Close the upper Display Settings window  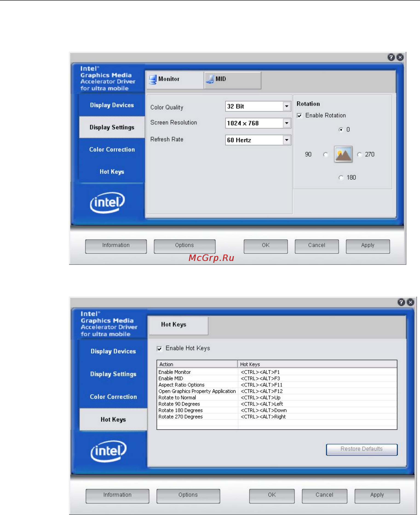point(400,57)
